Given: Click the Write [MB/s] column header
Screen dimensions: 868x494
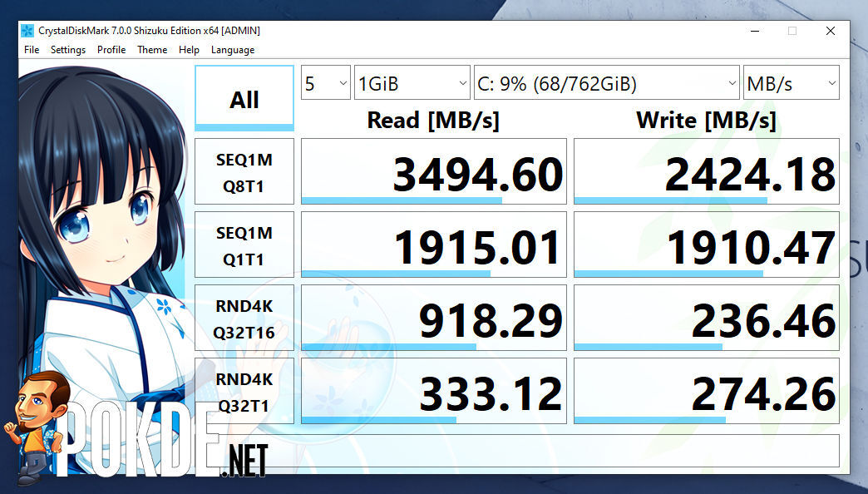Looking at the screenshot, I should 707,121.
